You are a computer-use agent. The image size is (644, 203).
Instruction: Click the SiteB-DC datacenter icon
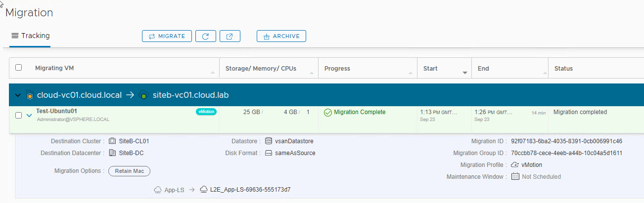[x=112, y=153]
